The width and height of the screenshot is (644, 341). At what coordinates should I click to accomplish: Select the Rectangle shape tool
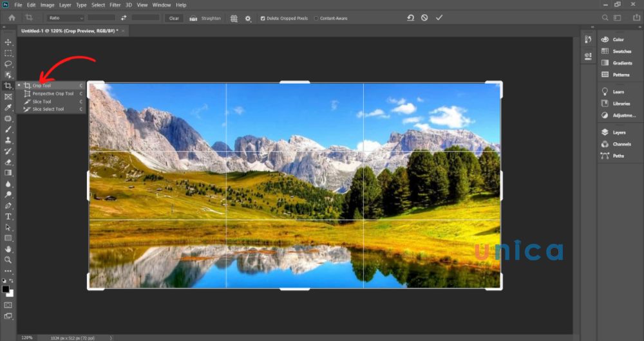pos(8,238)
